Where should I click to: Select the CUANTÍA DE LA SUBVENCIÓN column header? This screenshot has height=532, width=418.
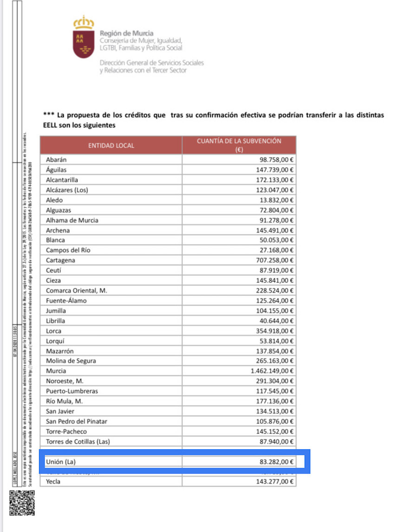point(239,145)
